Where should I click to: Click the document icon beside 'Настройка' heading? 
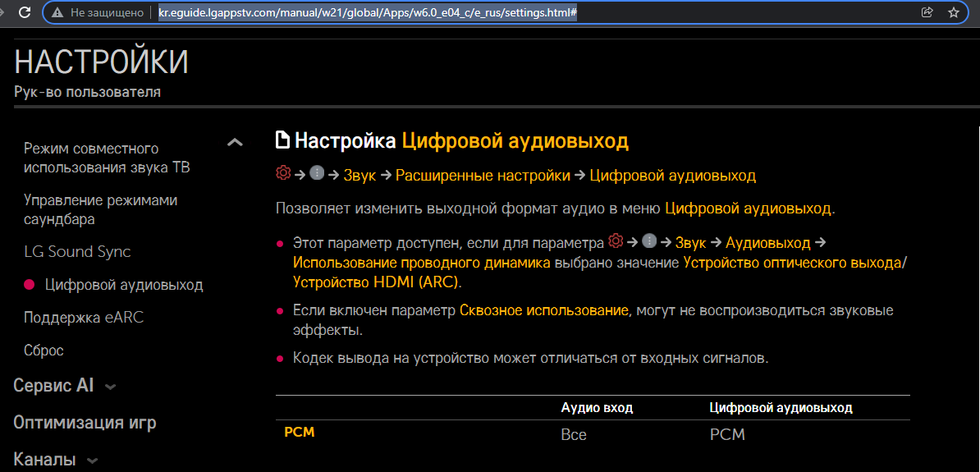[x=282, y=140]
